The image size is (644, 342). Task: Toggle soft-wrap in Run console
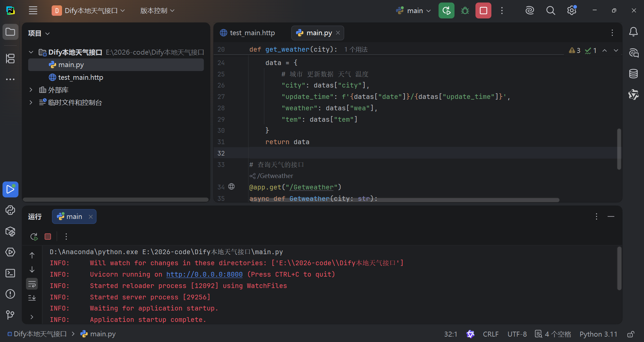click(32, 284)
